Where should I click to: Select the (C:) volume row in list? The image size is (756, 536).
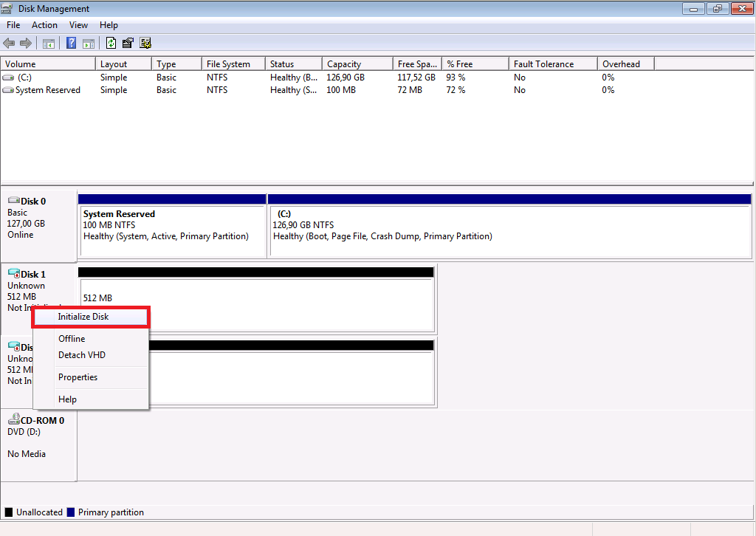tap(24, 78)
